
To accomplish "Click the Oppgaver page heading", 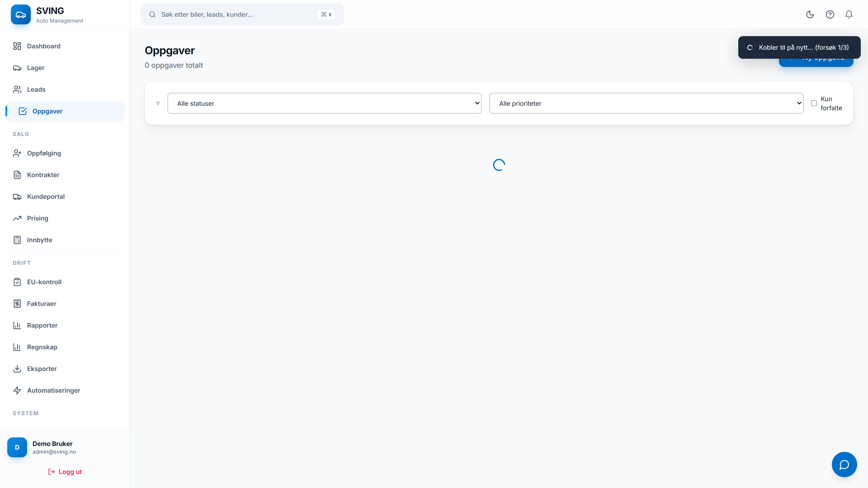I will 170,51.
